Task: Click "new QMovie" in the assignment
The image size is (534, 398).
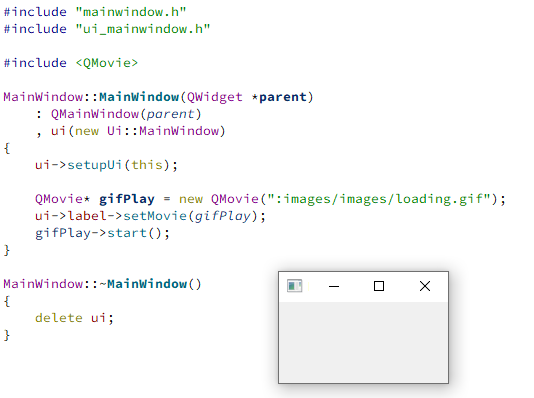Action: 219,199
